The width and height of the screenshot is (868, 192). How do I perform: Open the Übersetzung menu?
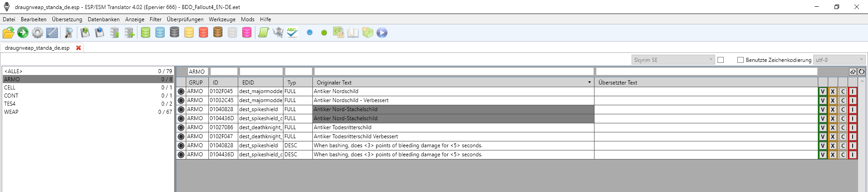67,19
